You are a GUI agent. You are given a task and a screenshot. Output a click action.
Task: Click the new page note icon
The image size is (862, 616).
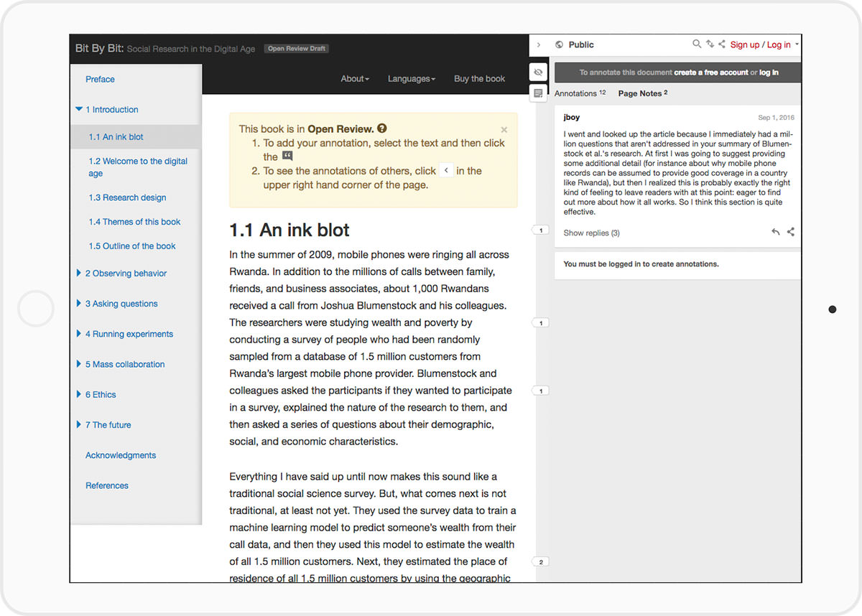(x=538, y=93)
